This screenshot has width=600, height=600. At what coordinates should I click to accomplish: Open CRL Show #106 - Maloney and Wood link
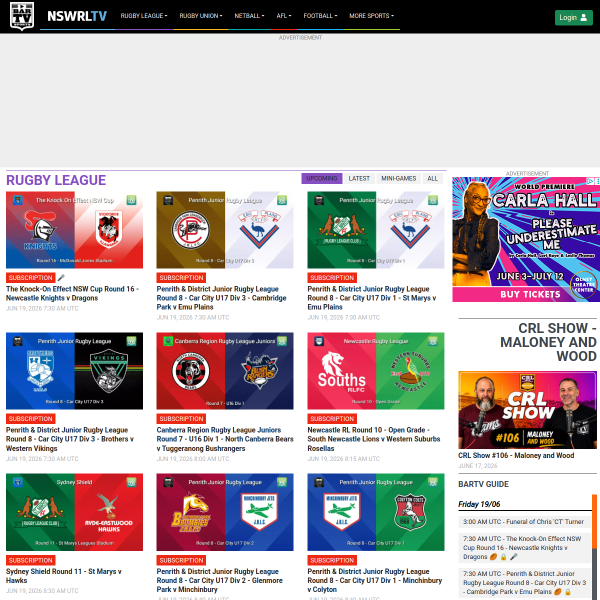[x=516, y=455]
